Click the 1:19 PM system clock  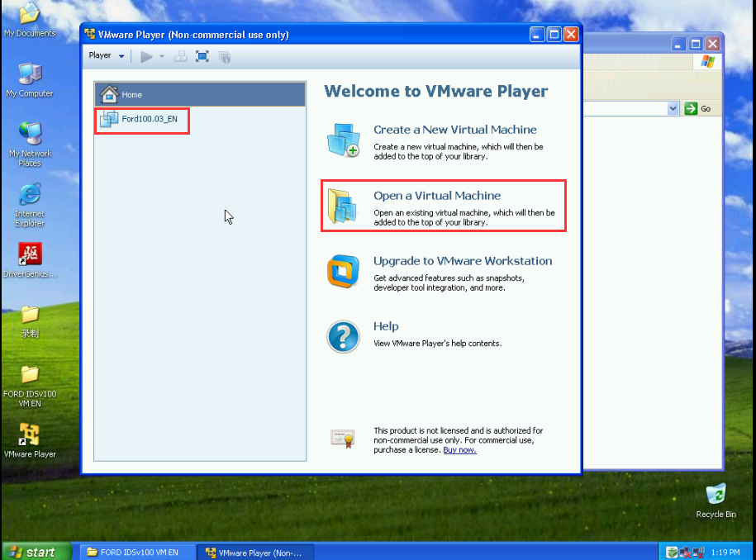725,553
